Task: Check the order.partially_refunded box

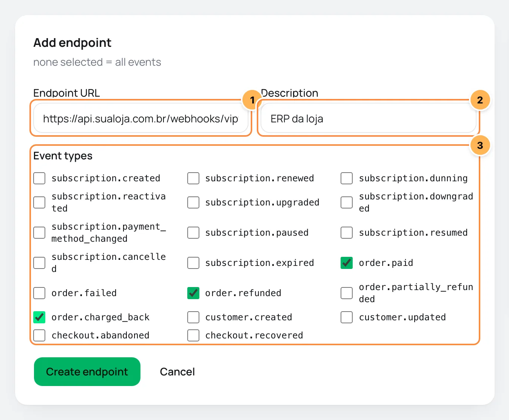Action: pyautogui.click(x=347, y=293)
